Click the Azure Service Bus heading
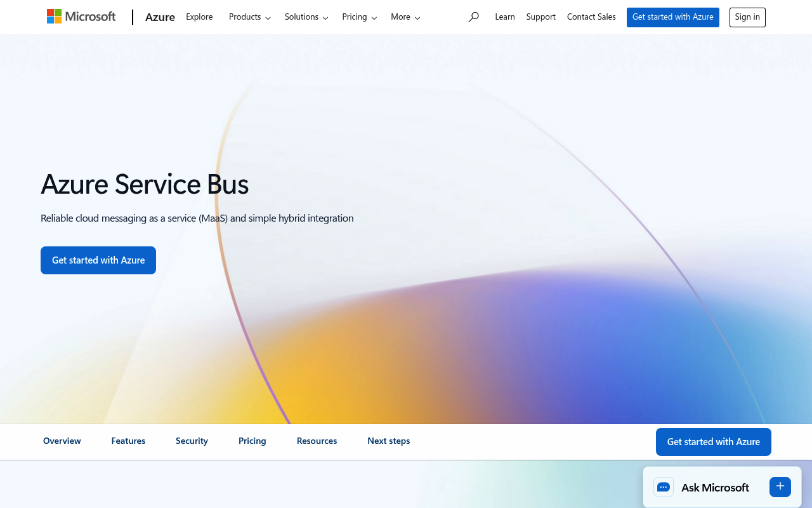 (145, 185)
